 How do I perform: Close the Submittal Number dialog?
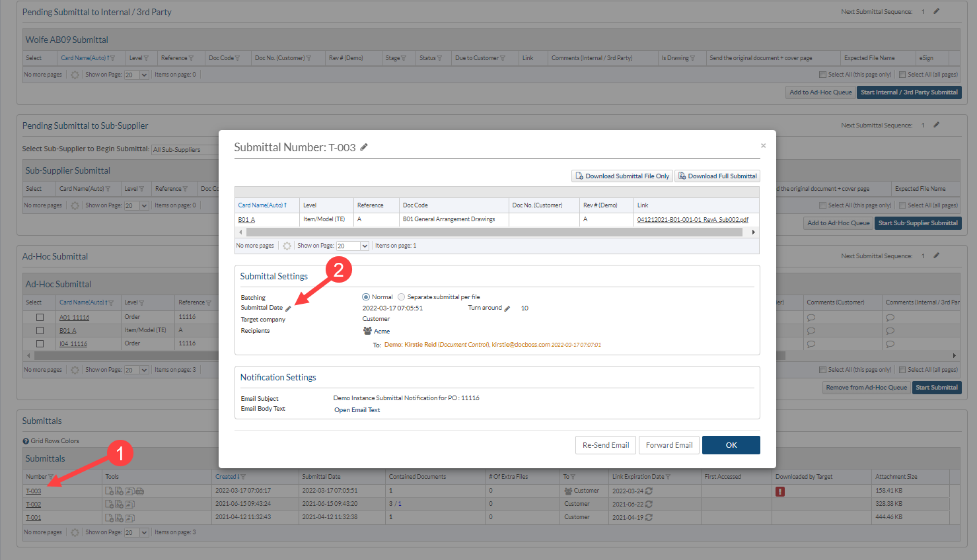(x=763, y=145)
